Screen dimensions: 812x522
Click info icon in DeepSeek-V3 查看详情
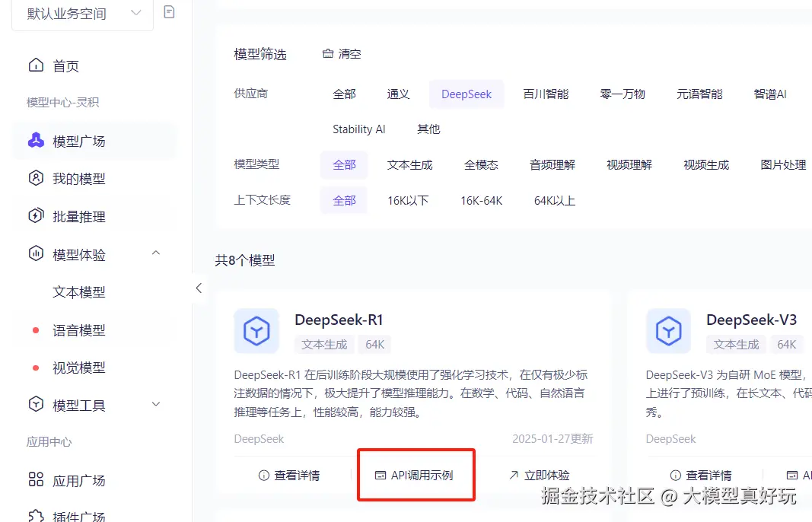click(x=675, y=476)
